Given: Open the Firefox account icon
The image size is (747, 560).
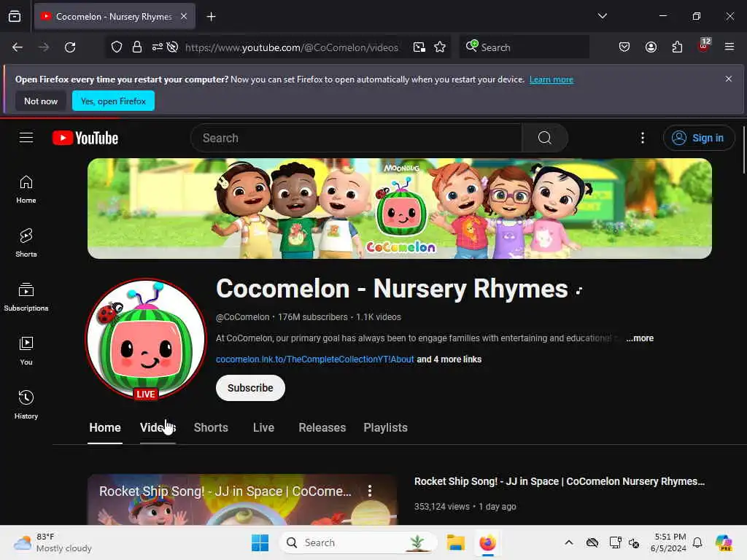Looking at the screenshot, I should pyautogui.click(x=651, y=47).
